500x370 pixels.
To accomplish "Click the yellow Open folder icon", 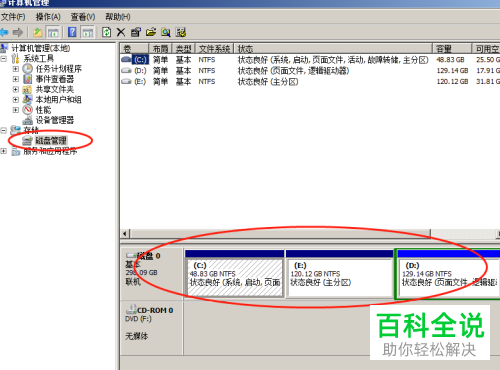I will tap(151, 32).
